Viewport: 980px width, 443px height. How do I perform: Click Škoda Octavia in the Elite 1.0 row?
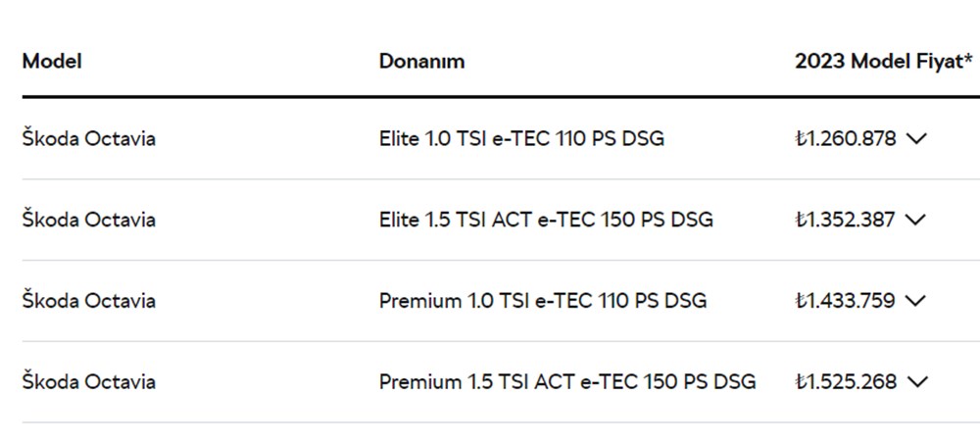pos(89,138)
